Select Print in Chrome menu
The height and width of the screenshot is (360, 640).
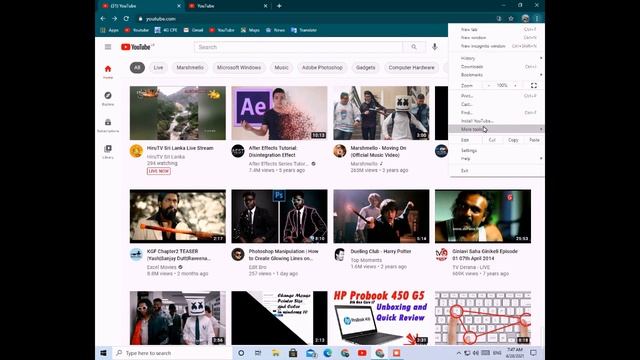[x=496, y=96]
